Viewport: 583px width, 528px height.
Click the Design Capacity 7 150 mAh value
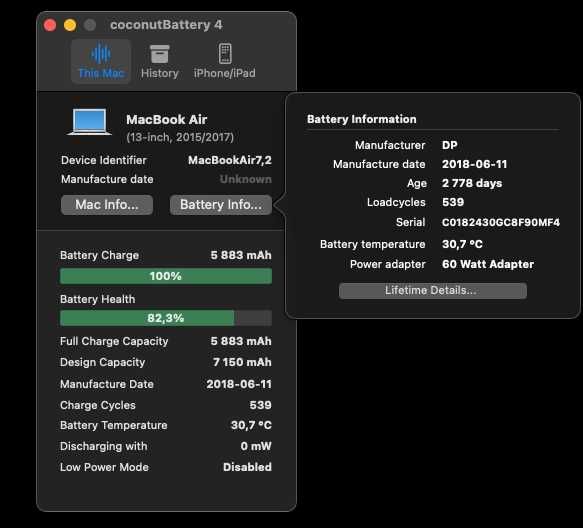242,362
